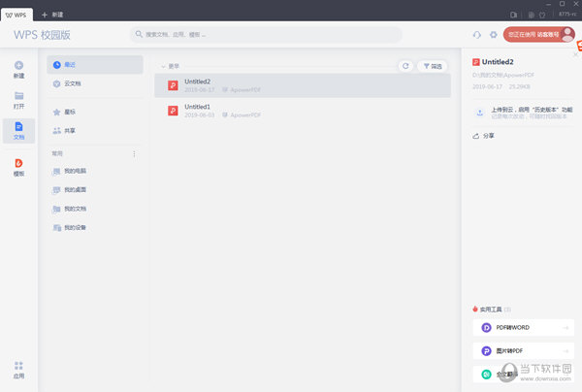This screenshot has width=582, height=392.
Task: Open the PDF转WORD tool
Action: (x=524, y=327)
